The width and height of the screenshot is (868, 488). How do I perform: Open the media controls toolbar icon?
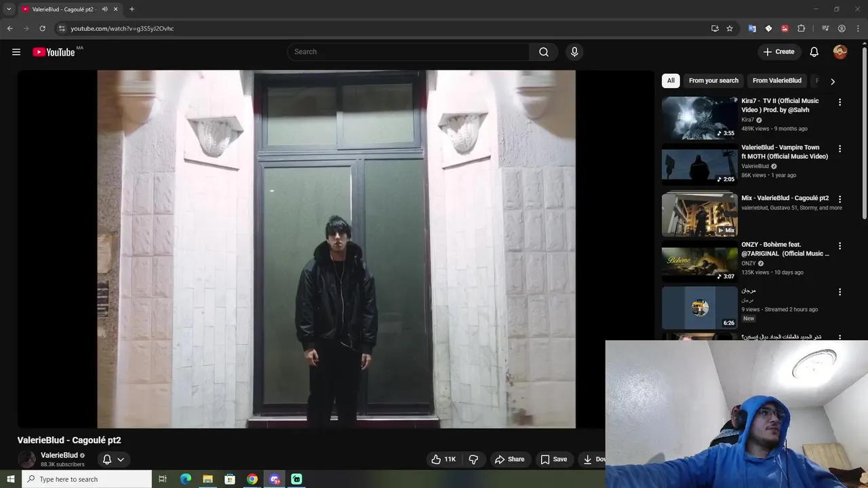pyautogui.click(x=825, y=28)
